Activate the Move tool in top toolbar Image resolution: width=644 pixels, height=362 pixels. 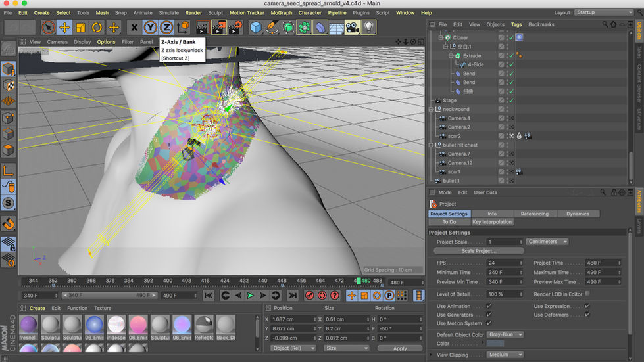[64, 28]
